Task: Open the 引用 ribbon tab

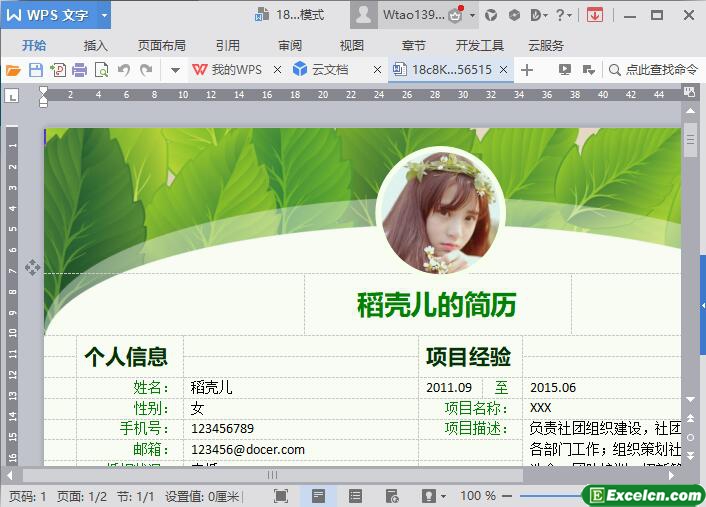Action: pyautogui.click(x=227, y=45)
